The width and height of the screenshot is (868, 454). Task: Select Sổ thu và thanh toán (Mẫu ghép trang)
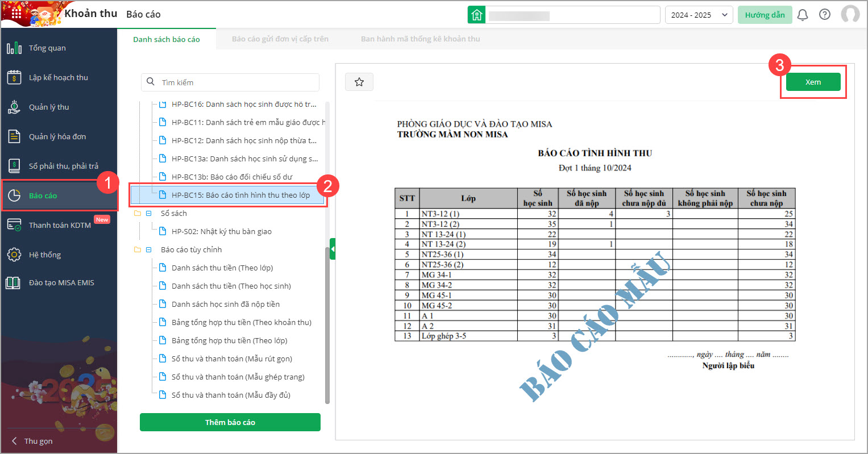click(238, 377)
